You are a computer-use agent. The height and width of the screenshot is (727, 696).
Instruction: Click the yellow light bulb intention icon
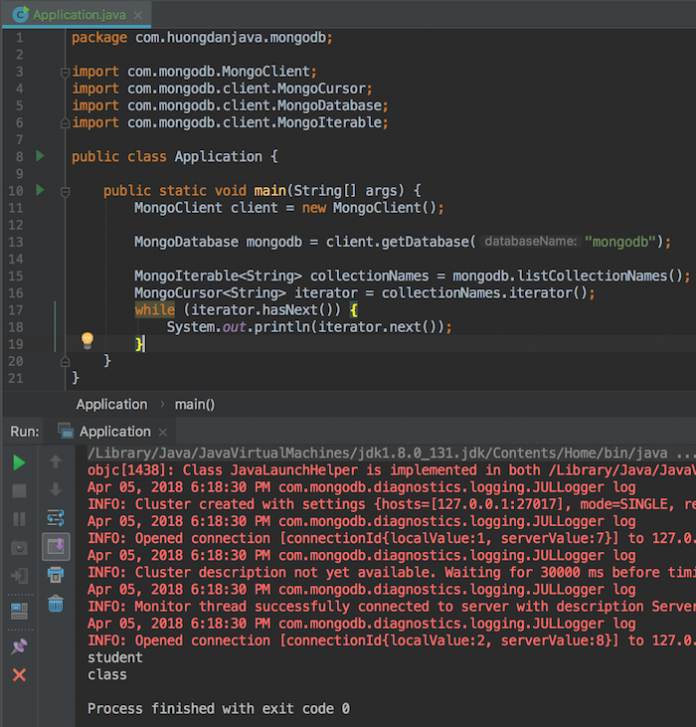[87, 340]
